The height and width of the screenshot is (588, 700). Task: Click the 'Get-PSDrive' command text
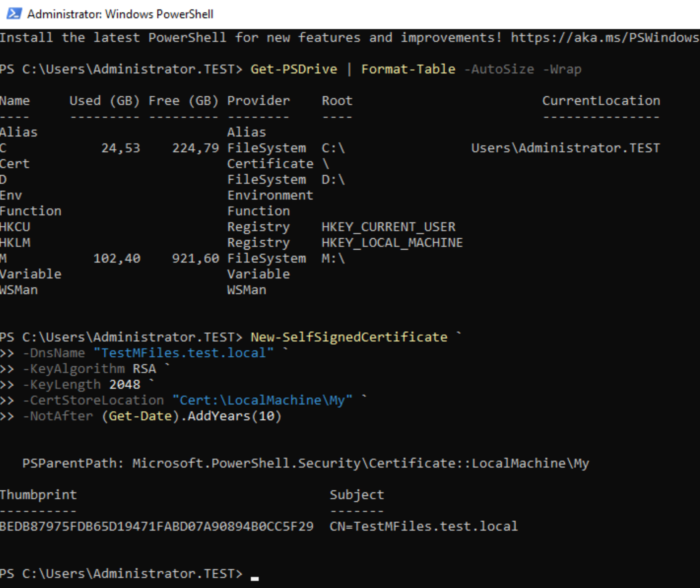point(294,69)
